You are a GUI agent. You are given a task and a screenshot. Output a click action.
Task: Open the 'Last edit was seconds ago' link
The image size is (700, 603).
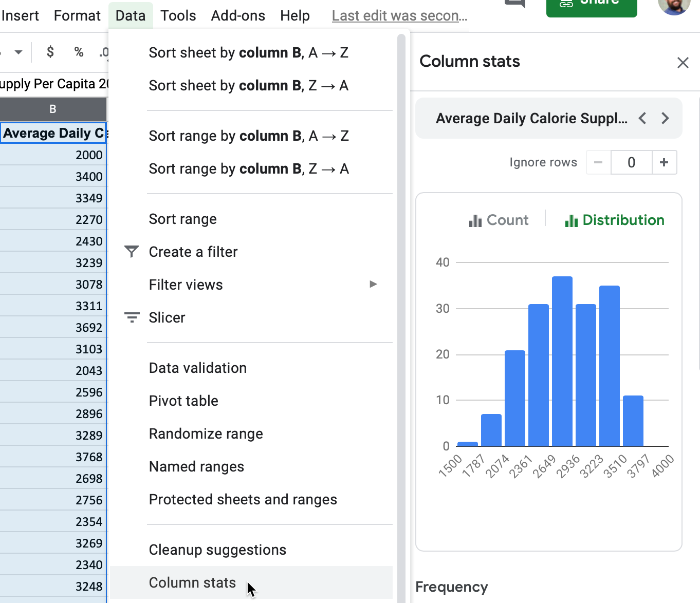click(399, 16)
